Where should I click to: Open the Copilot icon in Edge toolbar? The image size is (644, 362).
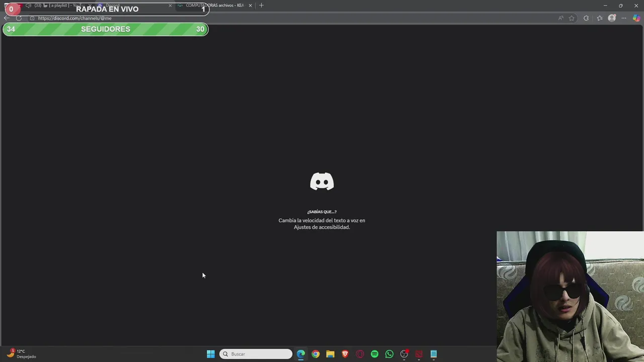point(636,18)
